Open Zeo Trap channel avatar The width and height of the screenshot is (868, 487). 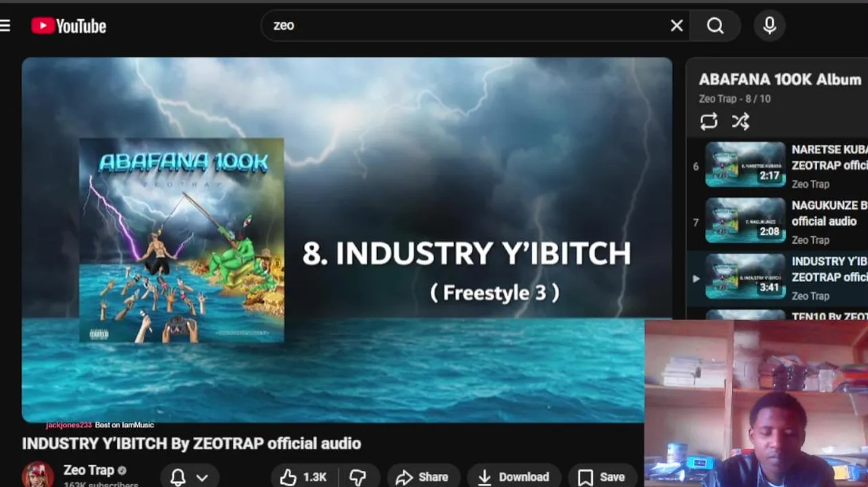[x=38, y=475]
